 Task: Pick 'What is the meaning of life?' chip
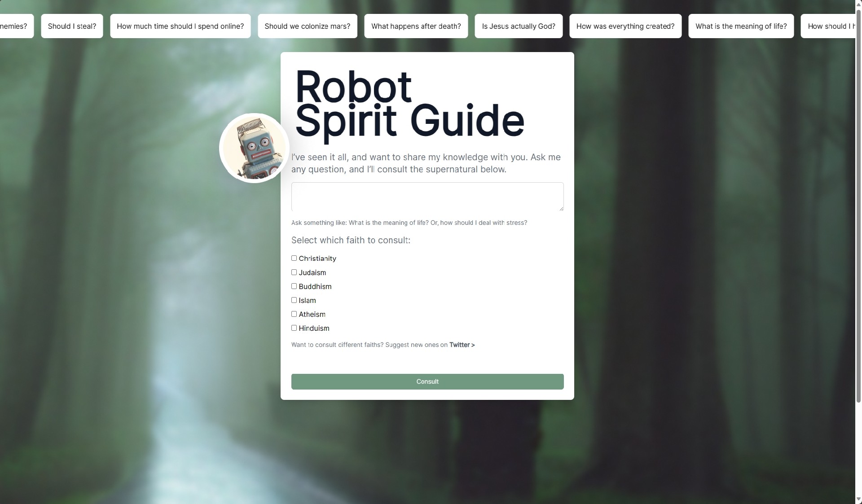tap(741, 26)
